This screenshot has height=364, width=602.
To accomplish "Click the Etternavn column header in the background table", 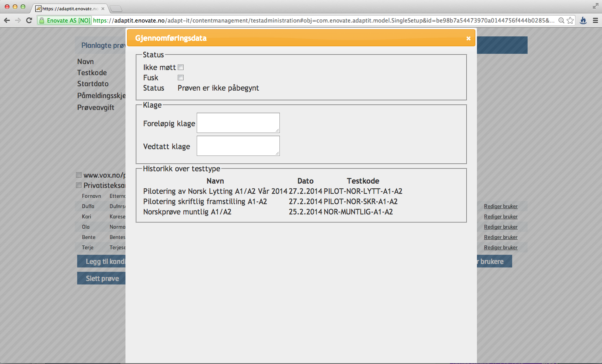I will [118, 196].
